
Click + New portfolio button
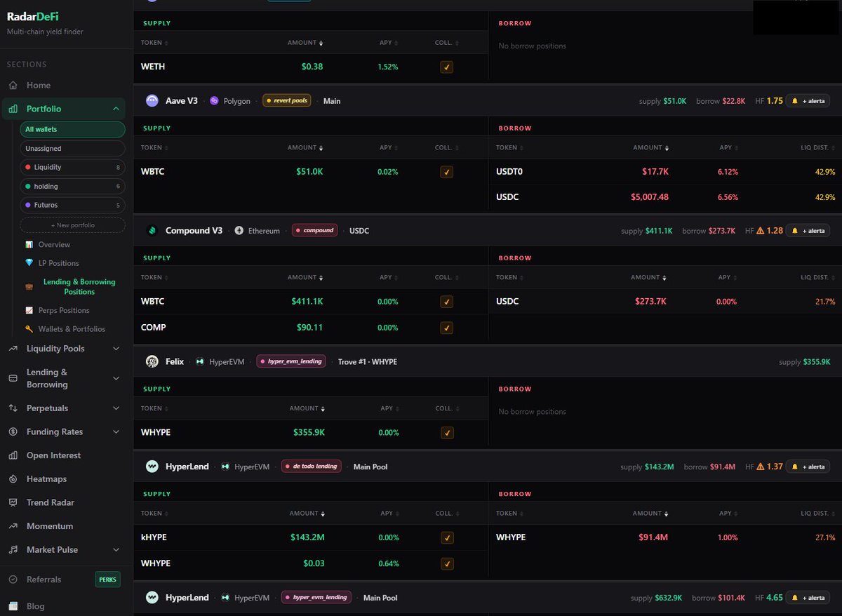pyautogui.click(x=72, y=225)
